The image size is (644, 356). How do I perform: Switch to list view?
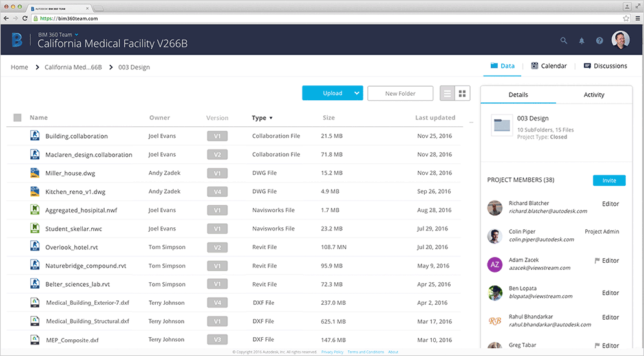click(x=447, y=94)
